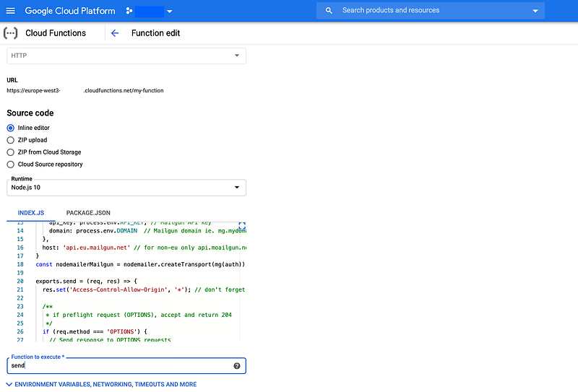Click code line 18 const nodemailerMailgun
The height and width of the screenshot is (392, 578).
(140, 264)
